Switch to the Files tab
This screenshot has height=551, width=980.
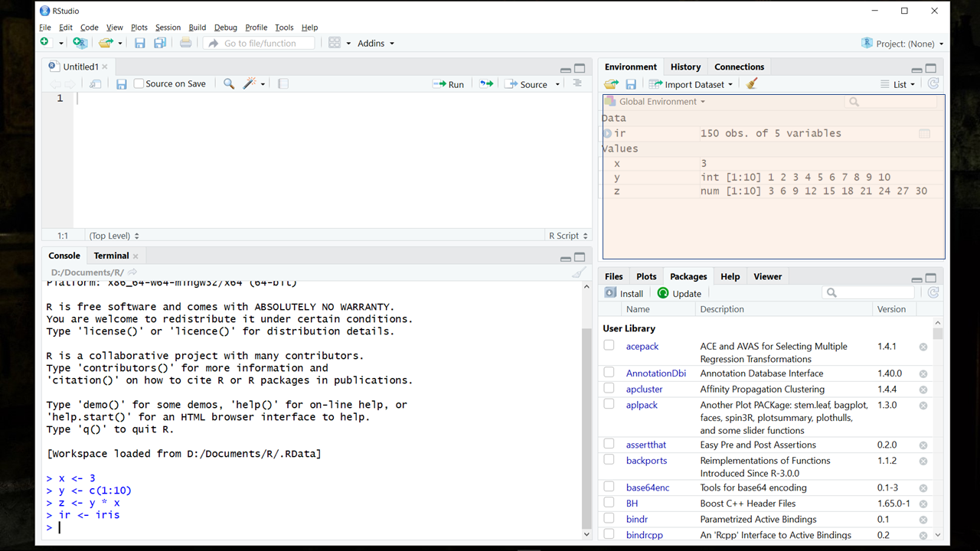click(614, 276)
